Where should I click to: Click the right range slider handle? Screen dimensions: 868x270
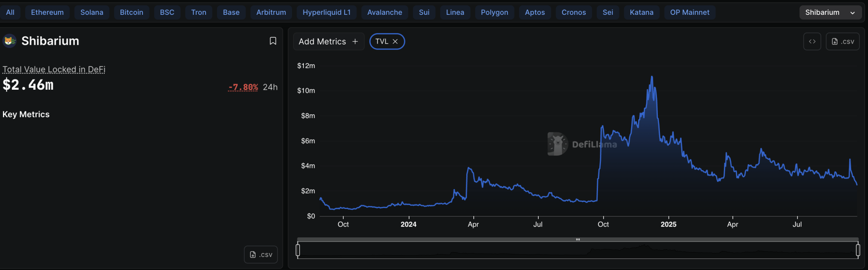point(858,250)
